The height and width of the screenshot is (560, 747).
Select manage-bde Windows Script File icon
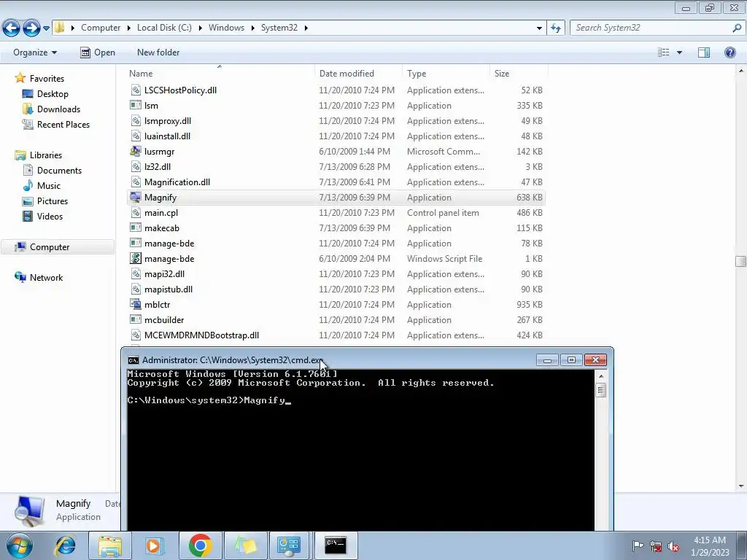tap(135, 259)
